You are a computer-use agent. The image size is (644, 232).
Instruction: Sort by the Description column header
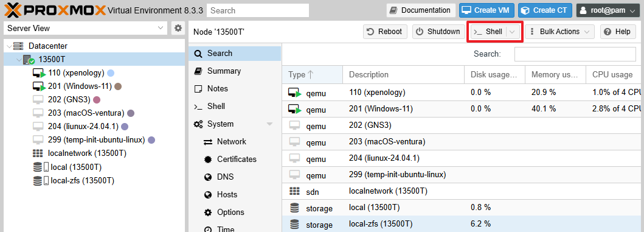[x=403, y=75]
